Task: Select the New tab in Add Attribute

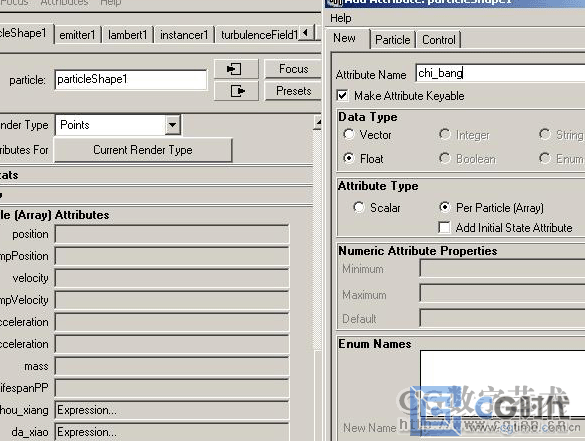Action: pos(344,38)
